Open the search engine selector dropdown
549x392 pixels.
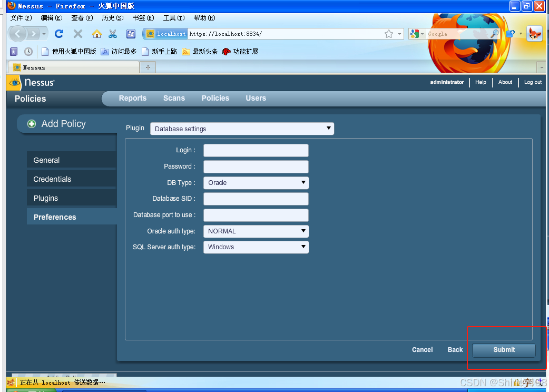click(417, 34)
